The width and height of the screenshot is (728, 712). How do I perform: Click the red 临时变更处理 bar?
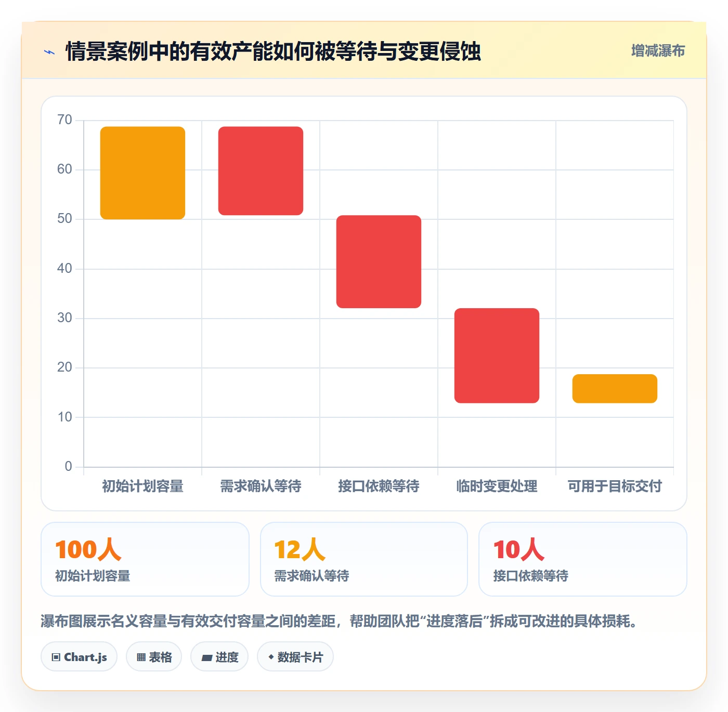(x=497, y=355)
